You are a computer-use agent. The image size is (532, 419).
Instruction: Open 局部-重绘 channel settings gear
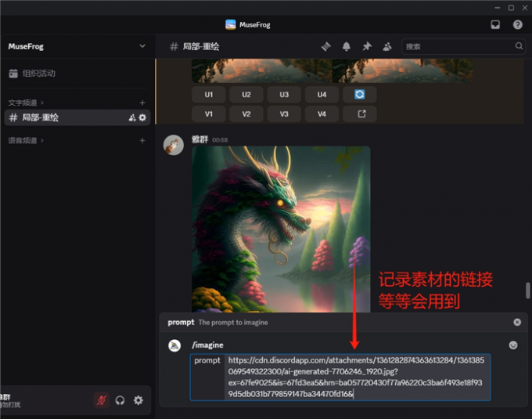[x=142, y=117]
